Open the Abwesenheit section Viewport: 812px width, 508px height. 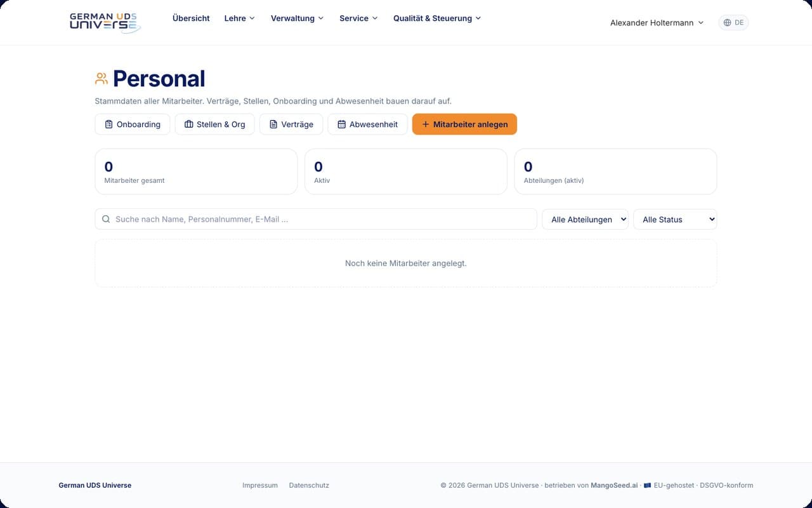(367, 124)
